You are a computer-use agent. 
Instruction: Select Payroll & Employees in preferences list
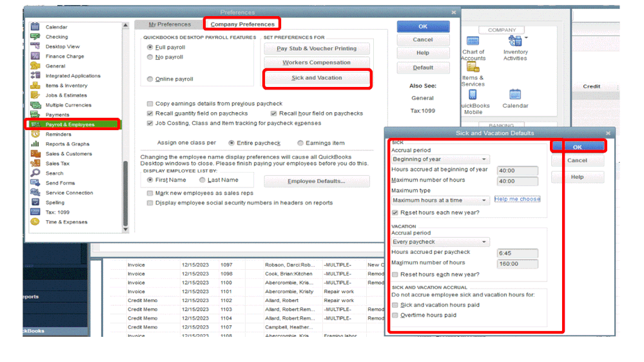tap(73, 124)
